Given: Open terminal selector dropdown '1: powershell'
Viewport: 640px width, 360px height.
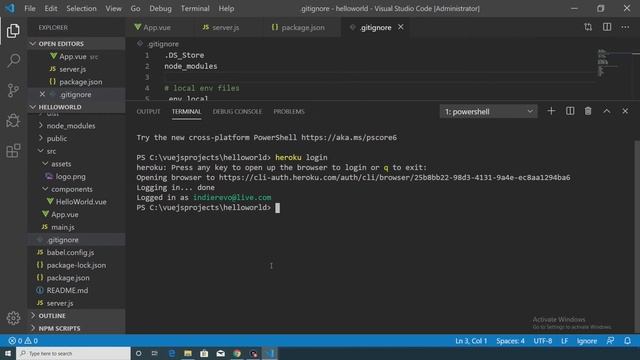Looking at the screenshot, I should [489, 111].
